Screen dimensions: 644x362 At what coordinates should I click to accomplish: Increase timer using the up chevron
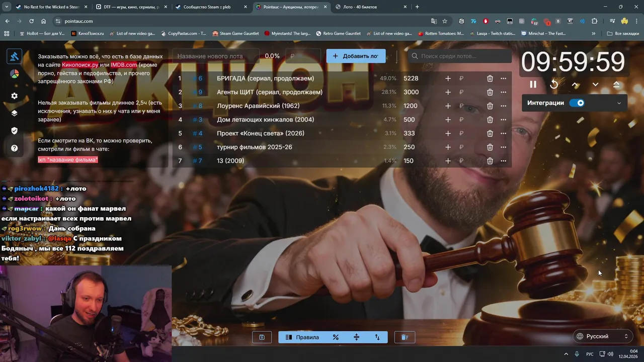[575, 84]
